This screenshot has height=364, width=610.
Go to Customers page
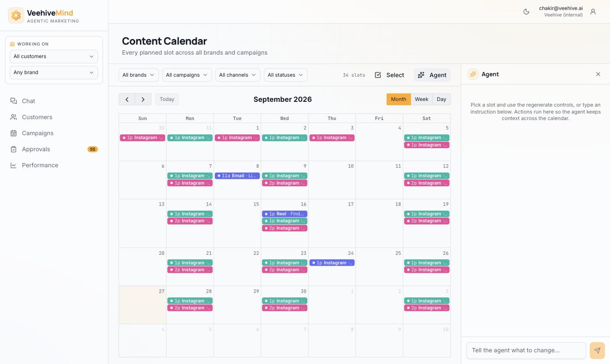[x=54, y=117]
